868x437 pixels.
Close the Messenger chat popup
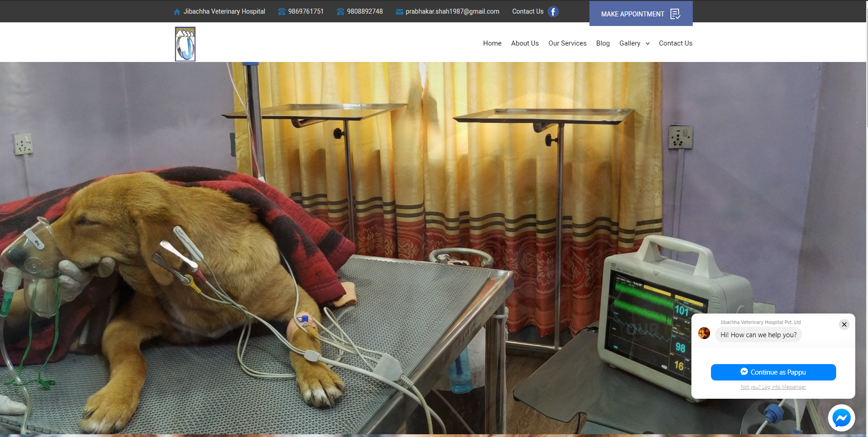tap(844, 324)
